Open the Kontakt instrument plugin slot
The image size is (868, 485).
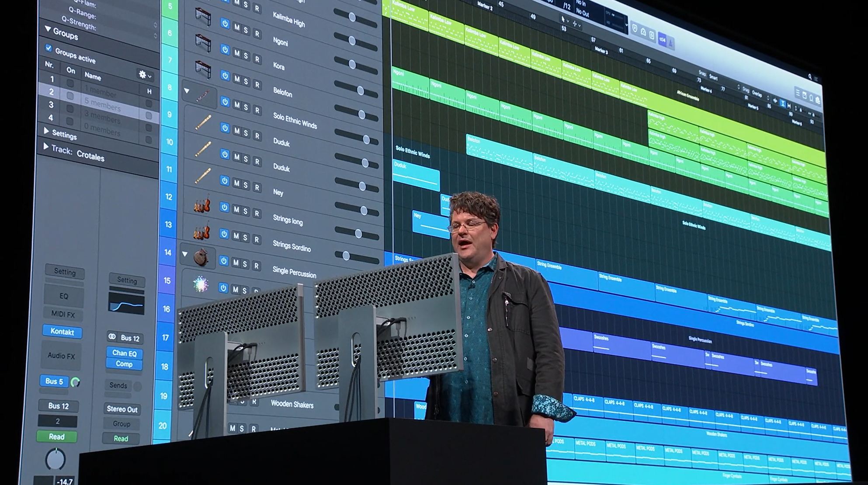pyautogui.click(x=62, y=332)
